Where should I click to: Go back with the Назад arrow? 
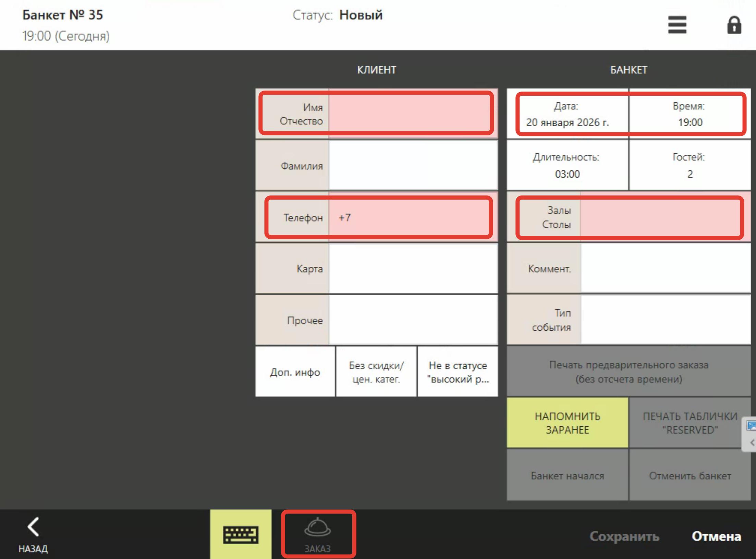click(x=33, y=534)
